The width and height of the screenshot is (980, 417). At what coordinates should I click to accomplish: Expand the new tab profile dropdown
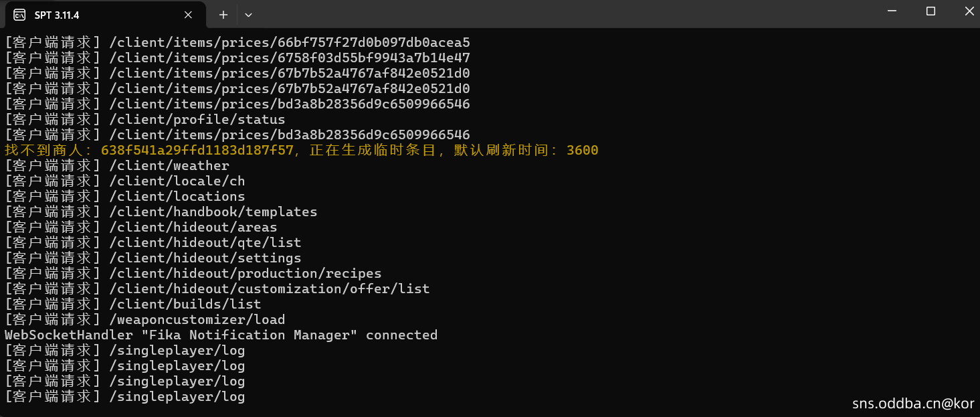pyautogui.click(x=248, y=15)
